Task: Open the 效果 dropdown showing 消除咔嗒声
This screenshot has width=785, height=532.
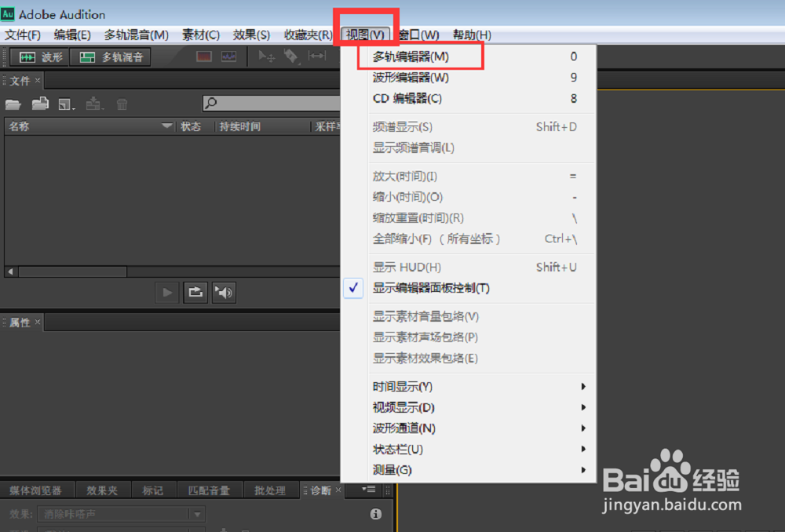Action: [x=121, y=514]
